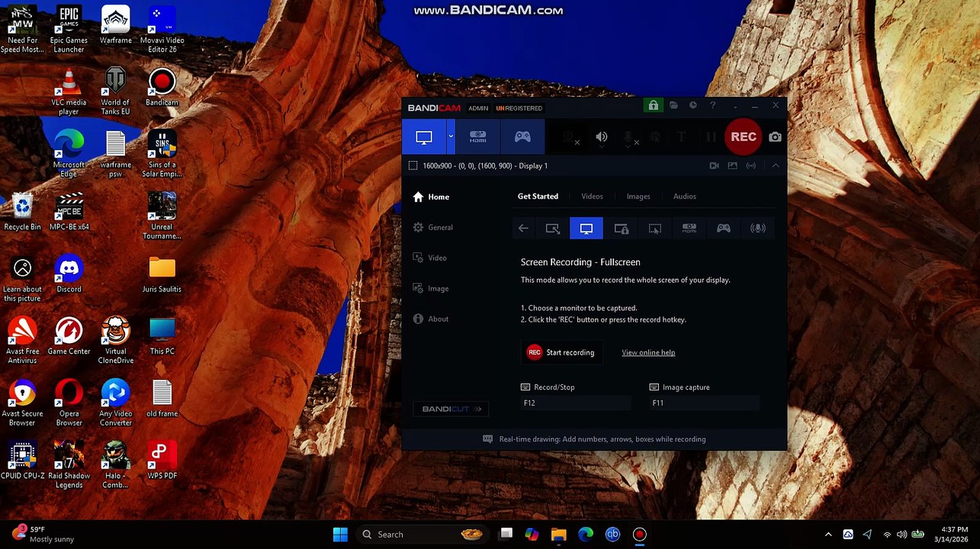Select the Bandicam desktop shortcut

[162, 88]
